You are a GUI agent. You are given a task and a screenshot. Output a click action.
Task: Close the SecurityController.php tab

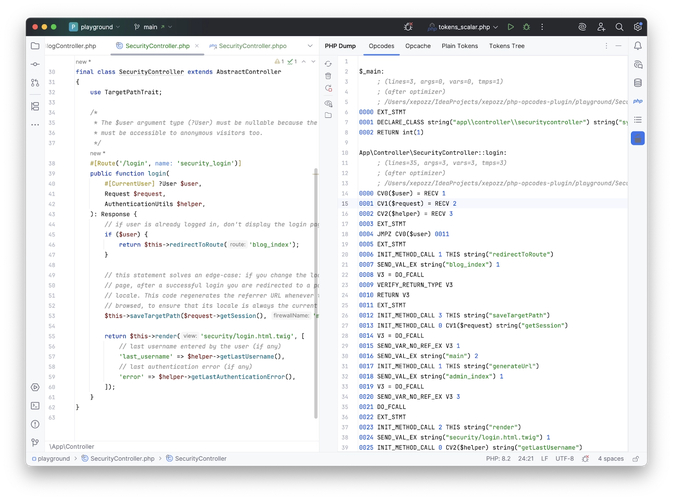[x=197, y=45]
